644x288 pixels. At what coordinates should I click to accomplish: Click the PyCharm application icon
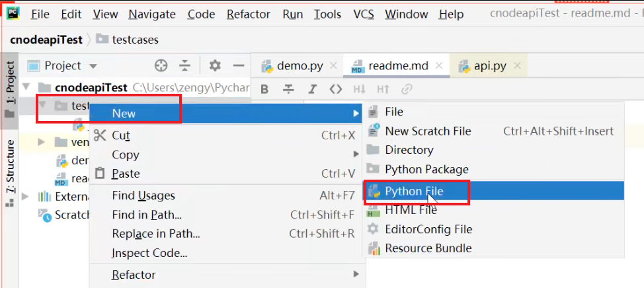(x=13, y=15)
